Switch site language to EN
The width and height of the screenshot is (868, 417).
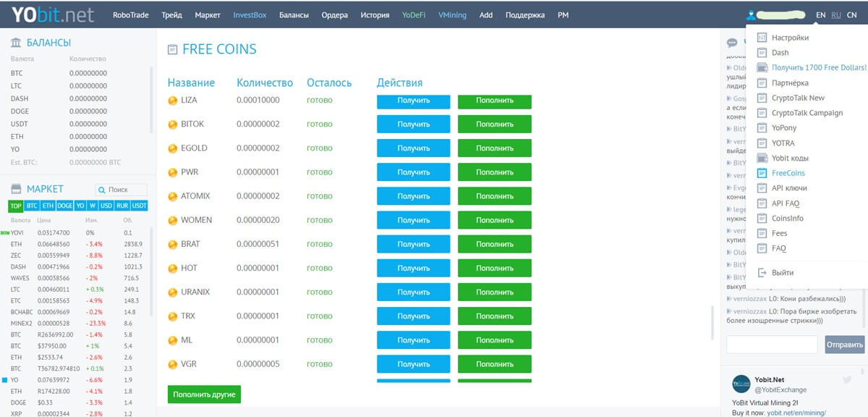pyautogui.click(x=820, y=14)
